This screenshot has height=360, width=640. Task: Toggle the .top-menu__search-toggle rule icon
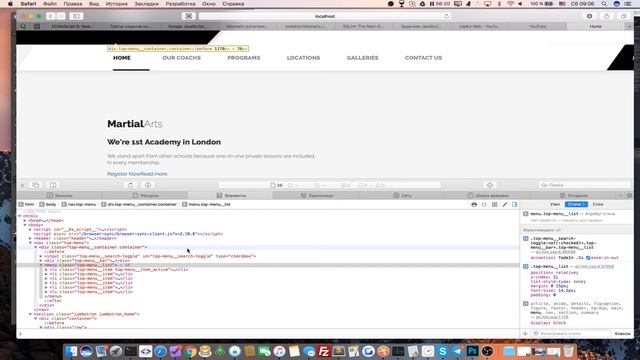[x=526, y=238]
